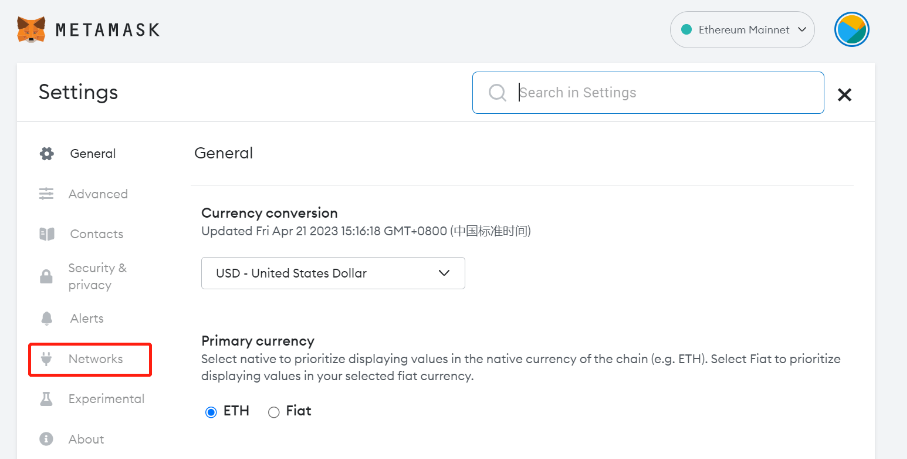Click the MetaMask fox logo

coord(31,30)
